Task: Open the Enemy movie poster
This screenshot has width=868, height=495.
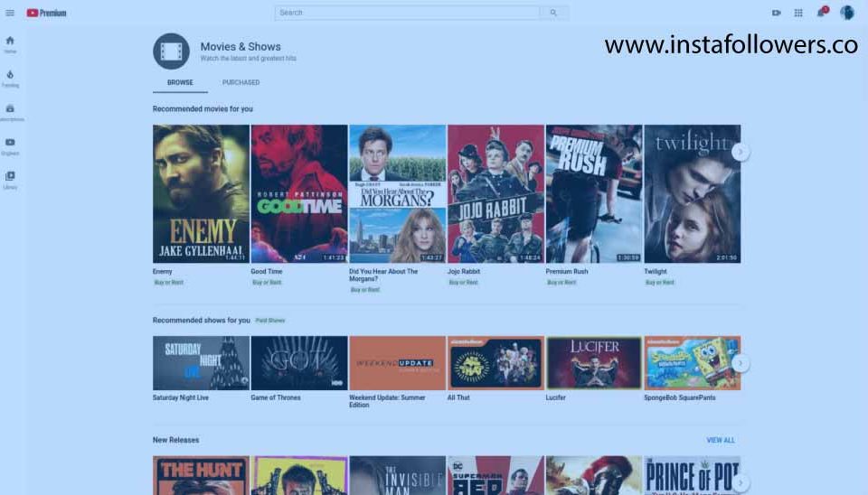Action: point(201,193)
